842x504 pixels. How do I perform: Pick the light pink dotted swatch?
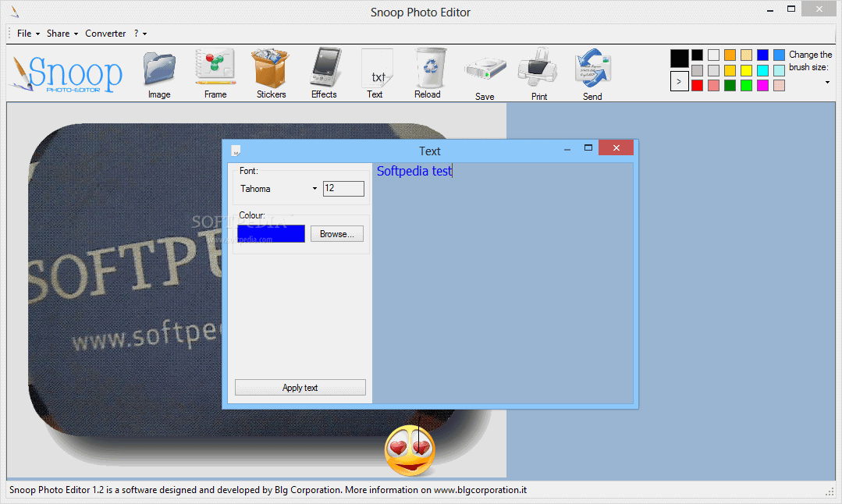(x=779, y=85)
